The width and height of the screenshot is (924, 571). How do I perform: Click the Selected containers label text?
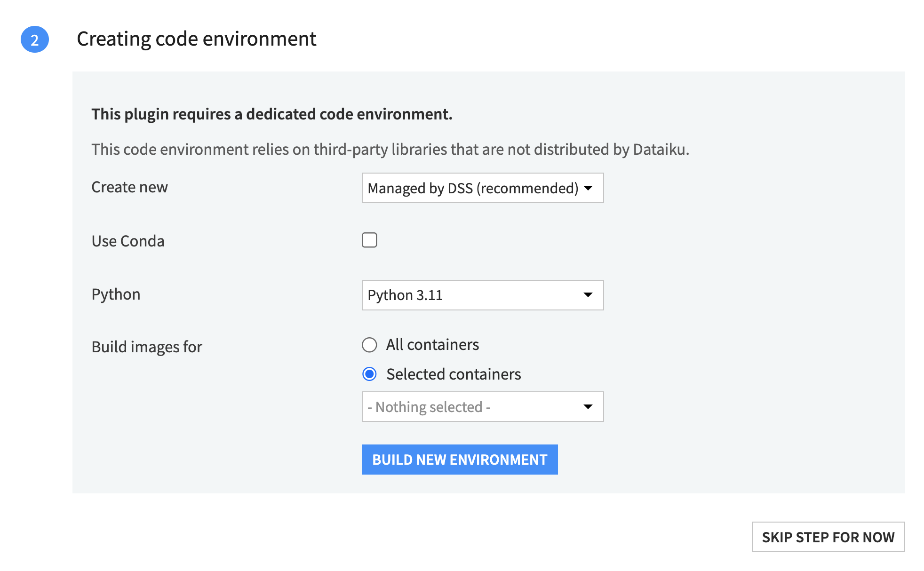click(453, 374)
